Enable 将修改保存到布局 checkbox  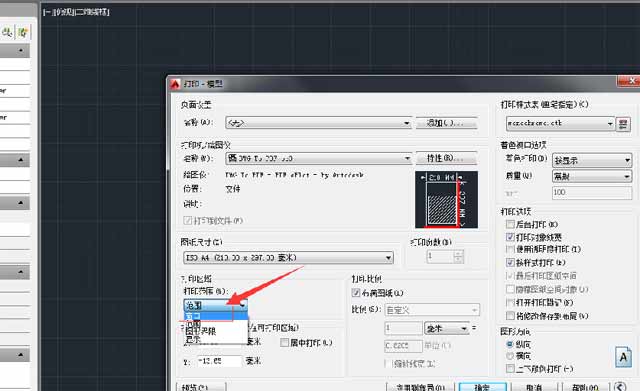(510, 315)
